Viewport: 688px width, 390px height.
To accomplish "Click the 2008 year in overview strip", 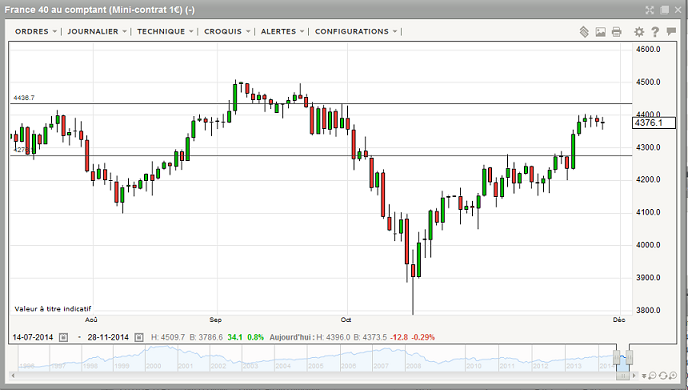I will point(413,366).
